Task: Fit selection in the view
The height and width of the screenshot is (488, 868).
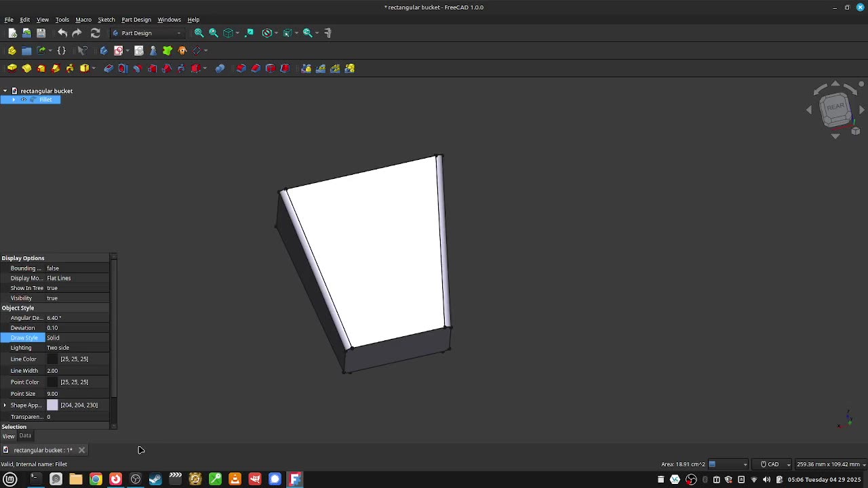Action: click(214, 33)
